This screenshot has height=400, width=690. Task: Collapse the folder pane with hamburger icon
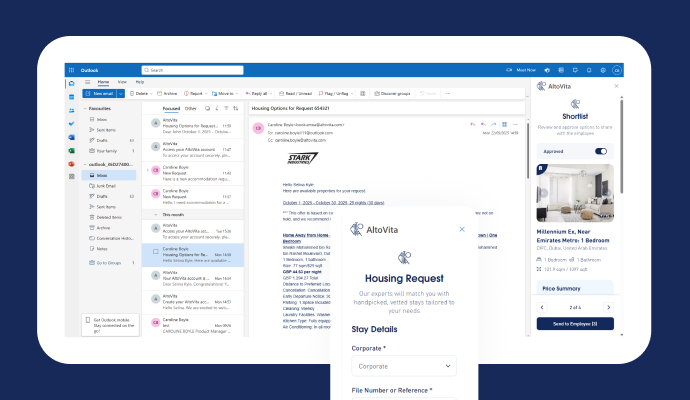coord(88,82)
